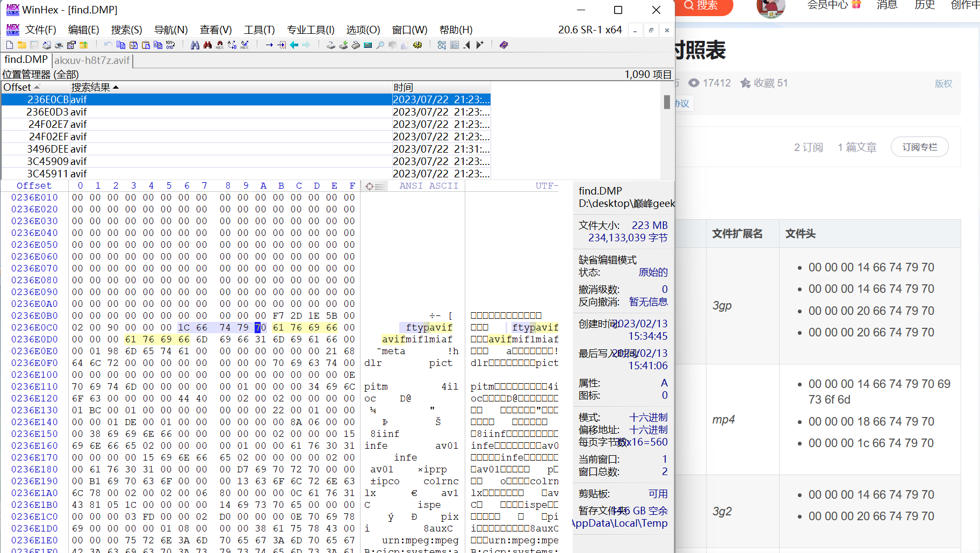Click the left black triangle icon
The height and width of the screenshot is (553, 980).
[x=467, y=45]
